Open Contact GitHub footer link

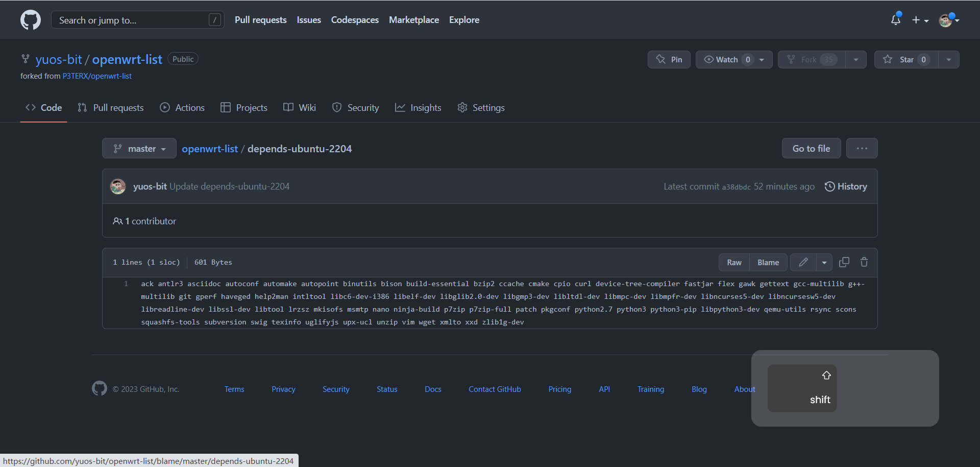[495, 389]
